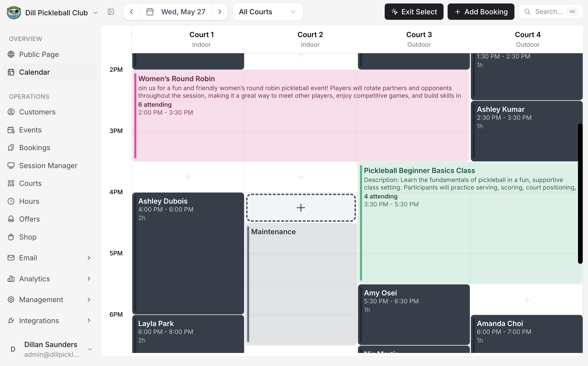Go to Bookings section
This screenshot has height=366, width=588.
[x=50, y=148]
